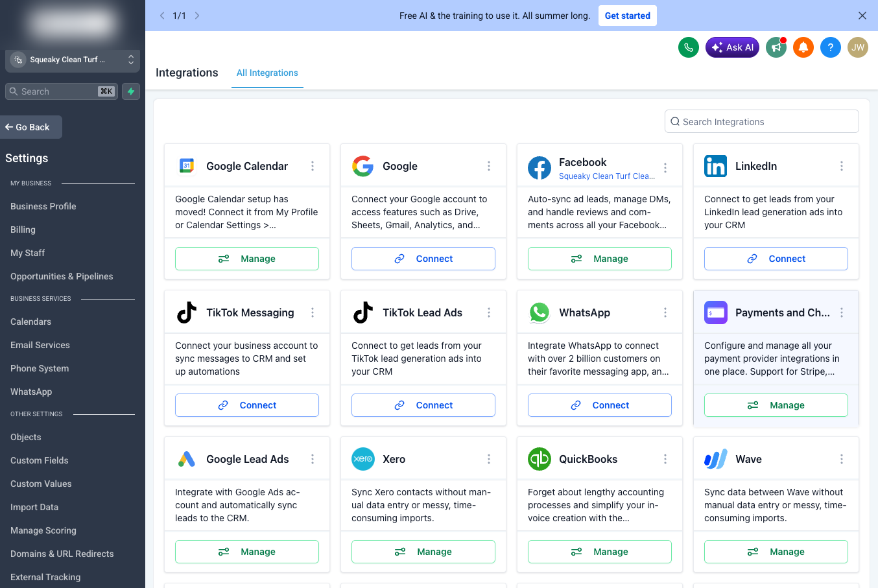Open Phone System settings
878x588 pixels.
pyautogui.click(x=40, y=368)
